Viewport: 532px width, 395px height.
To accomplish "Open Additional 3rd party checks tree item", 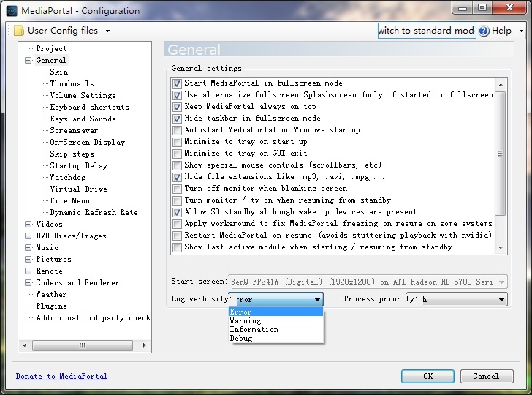I will (x=93, y=318).
